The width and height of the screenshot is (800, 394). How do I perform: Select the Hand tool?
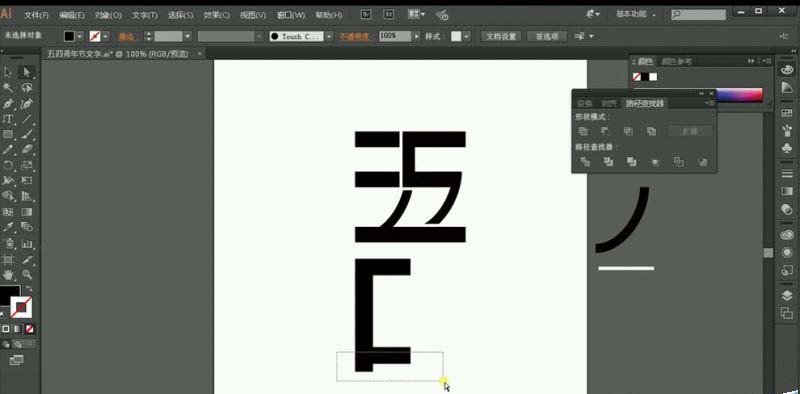coord(8,275)
